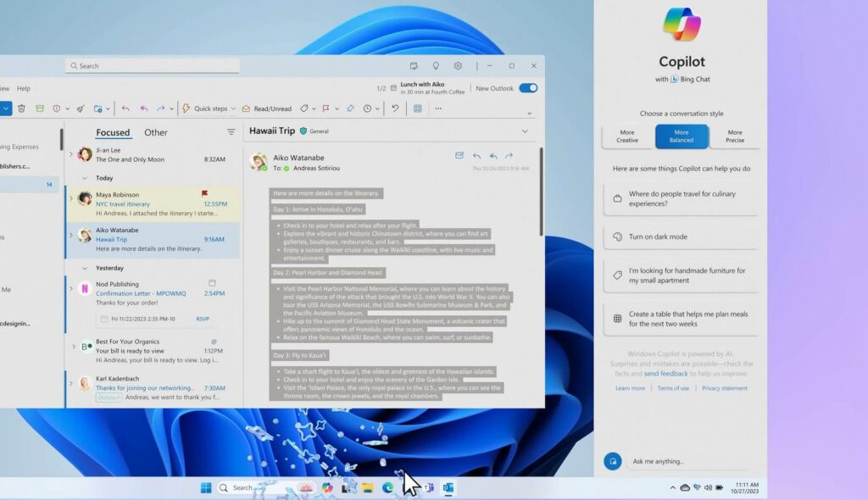Click the send feedback link
This screenshot has height=500, width=868.
(x=666, y=373)
